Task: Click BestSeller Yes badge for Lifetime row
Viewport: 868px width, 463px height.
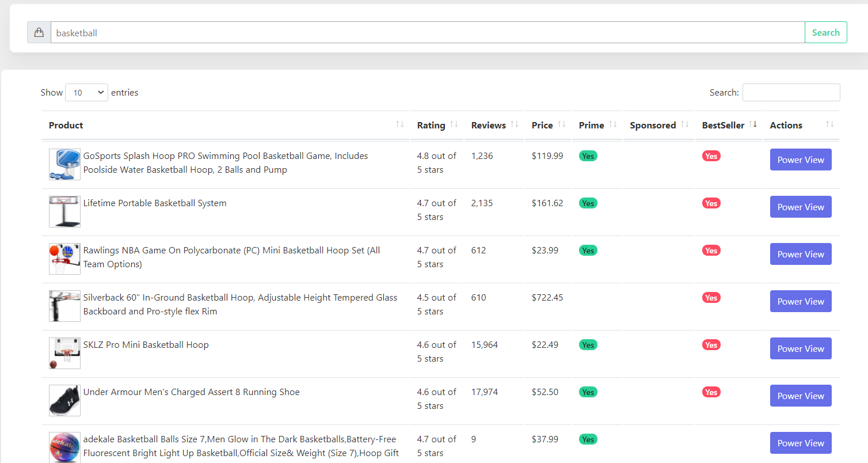Action: tap(711, 203)
